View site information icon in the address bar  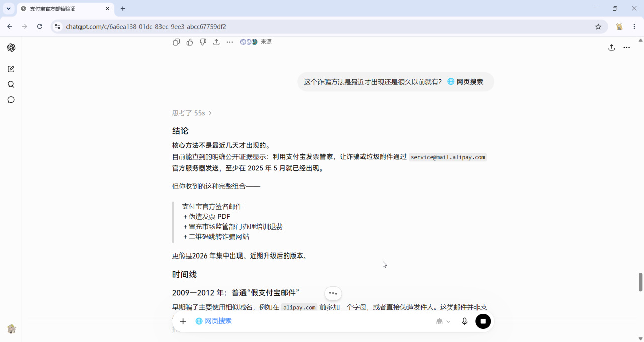[57, 27]
